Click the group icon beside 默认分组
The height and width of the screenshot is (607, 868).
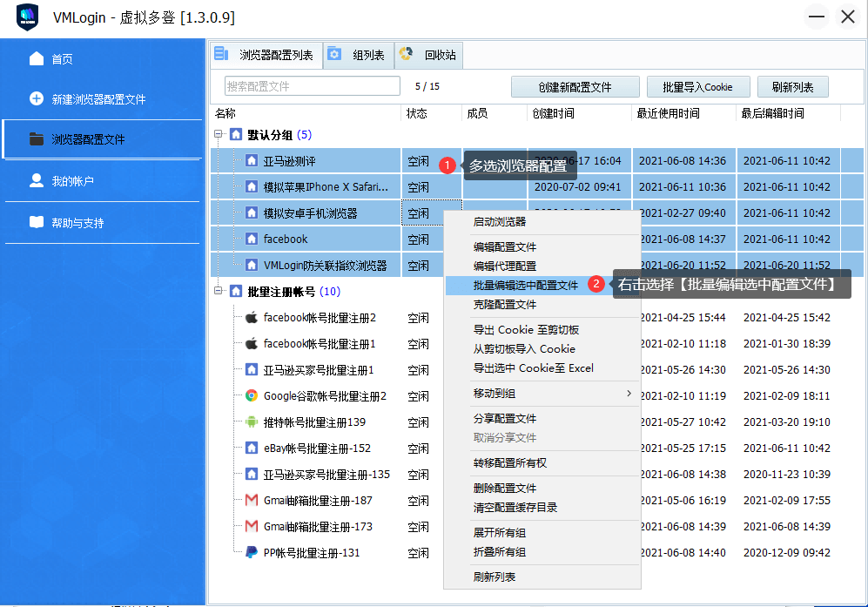[237, 134]
